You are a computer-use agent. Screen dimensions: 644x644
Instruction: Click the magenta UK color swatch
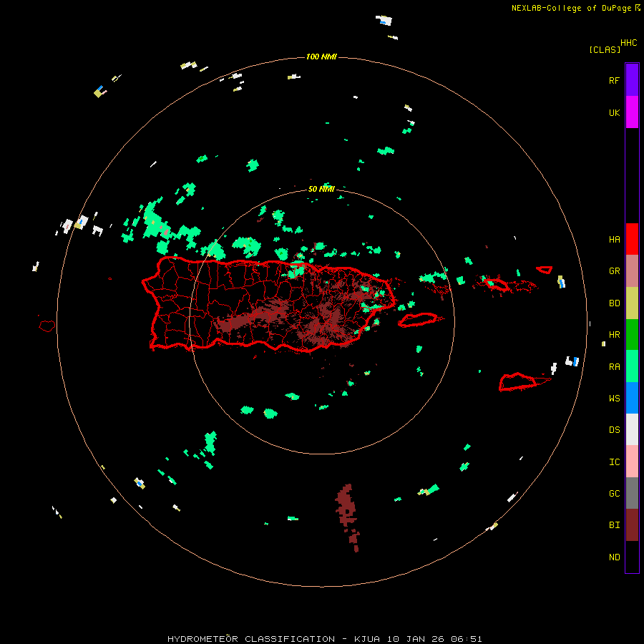pyautogui.click(x=632, y=112)
